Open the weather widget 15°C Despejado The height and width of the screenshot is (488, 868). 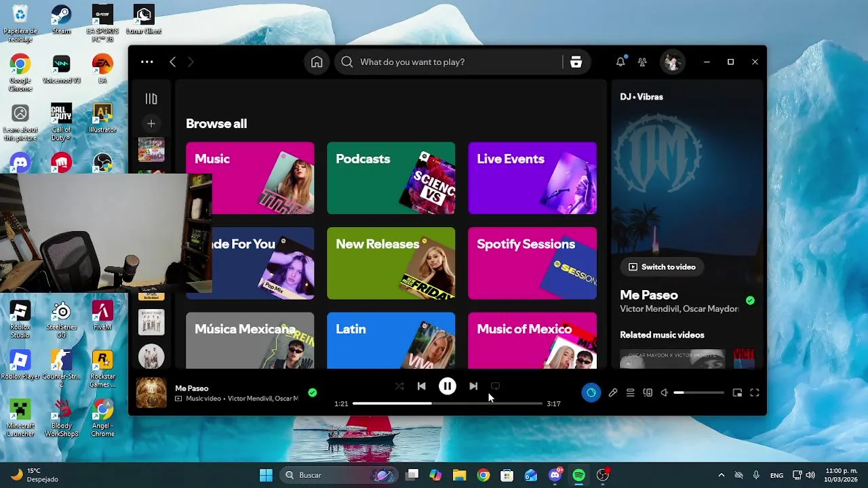click(x=35, y=475)
